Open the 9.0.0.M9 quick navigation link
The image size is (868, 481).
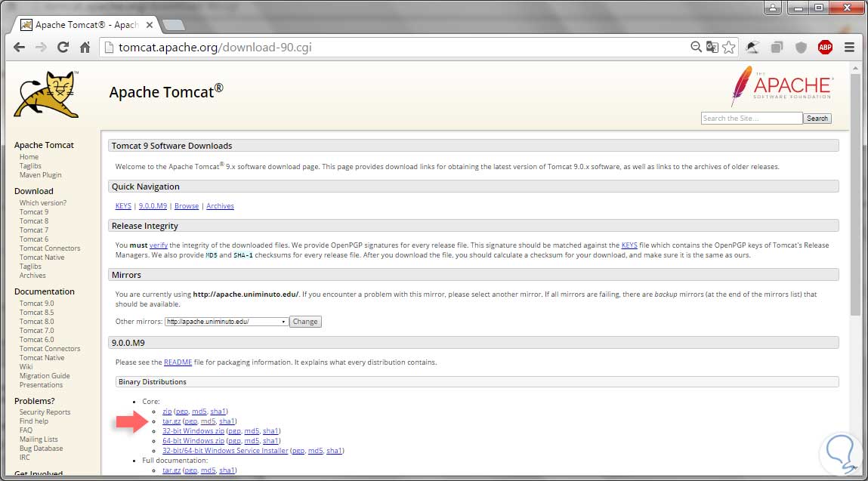153,206
